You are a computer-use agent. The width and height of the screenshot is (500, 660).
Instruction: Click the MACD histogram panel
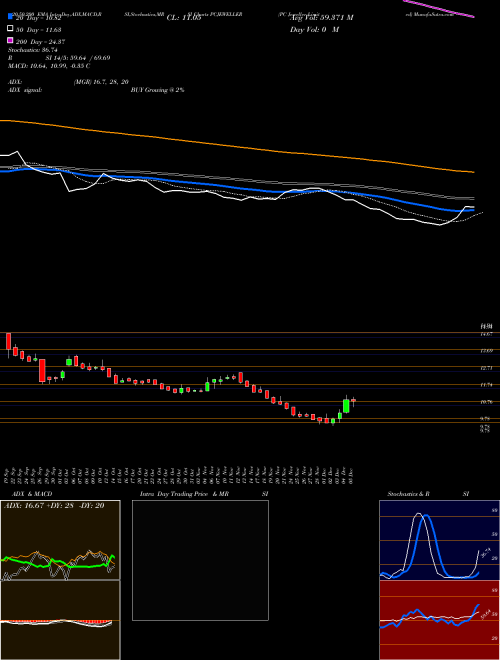coord(60,620)
